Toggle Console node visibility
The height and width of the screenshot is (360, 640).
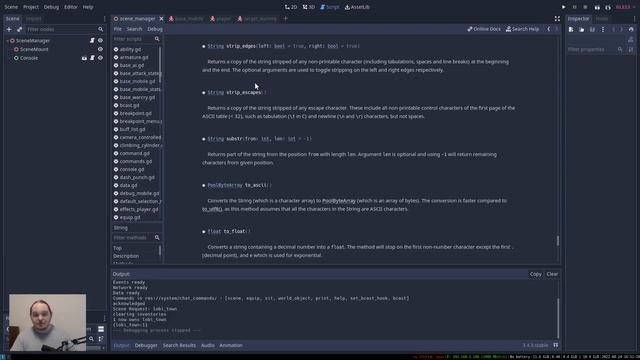100,58
